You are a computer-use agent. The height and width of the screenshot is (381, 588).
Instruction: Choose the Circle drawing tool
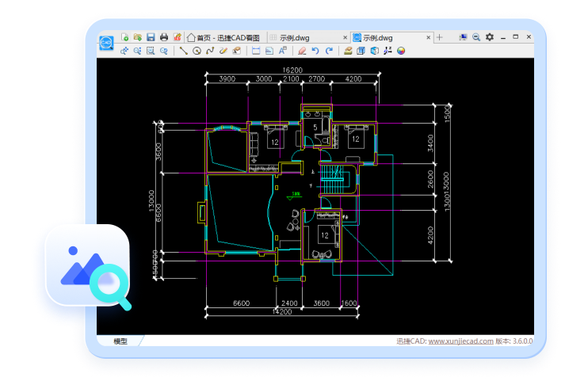pyautogui.click(x=197, y=51)
